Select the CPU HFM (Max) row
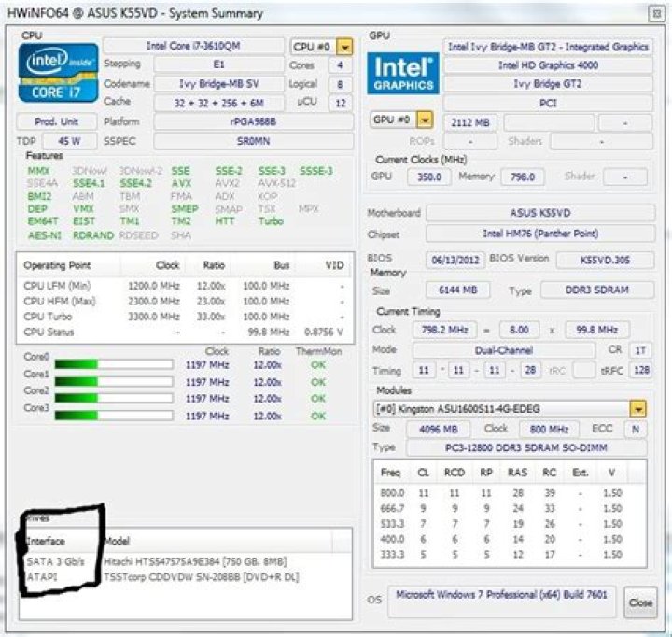672x637 pixels. point(185,301)
